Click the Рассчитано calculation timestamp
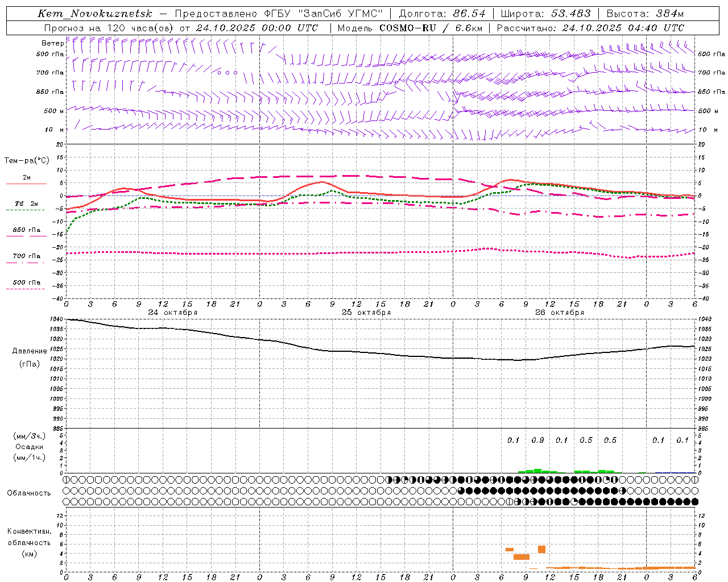This screenshot has height=582, width=728. pyautogui.click(x=590, y=28)
